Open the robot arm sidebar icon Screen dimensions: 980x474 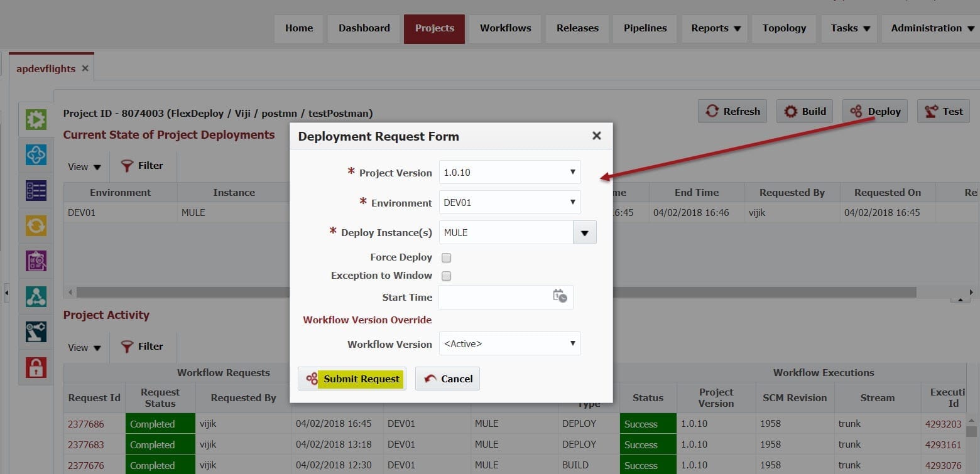point(36,331)
